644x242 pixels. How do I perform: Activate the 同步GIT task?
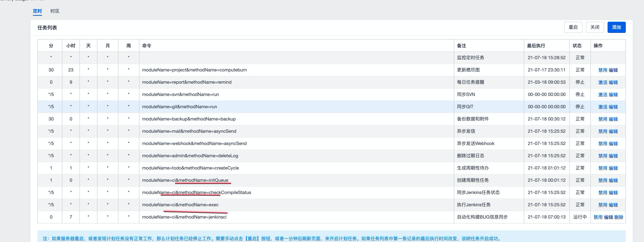pos(603,107)
